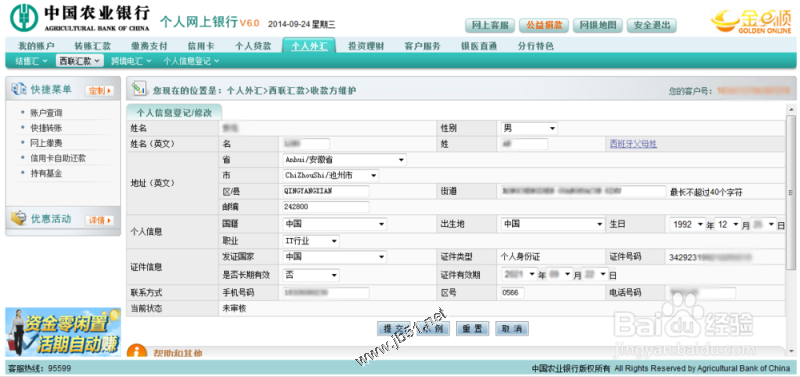This screenshot has width=800, height=377.
Task: Expand the 跨境电汇 submenu
Action: tap(131, 61)
